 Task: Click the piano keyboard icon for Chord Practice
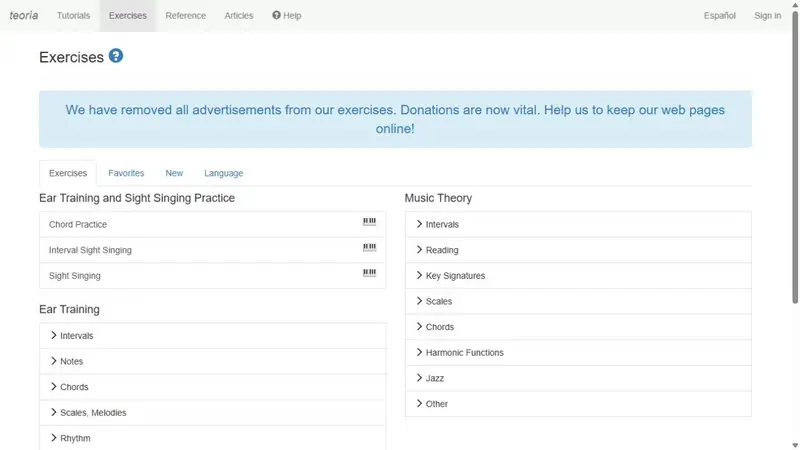(369, 221)
